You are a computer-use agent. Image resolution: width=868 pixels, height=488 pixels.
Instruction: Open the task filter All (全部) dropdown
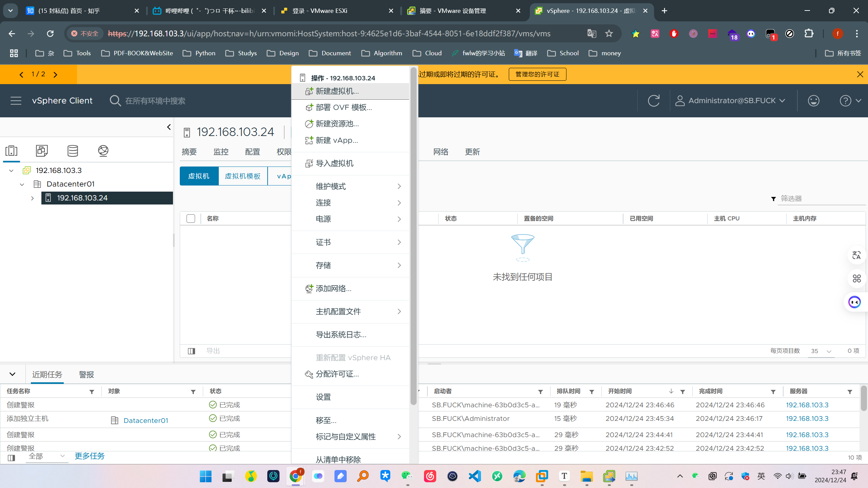[x=47, y=456]
